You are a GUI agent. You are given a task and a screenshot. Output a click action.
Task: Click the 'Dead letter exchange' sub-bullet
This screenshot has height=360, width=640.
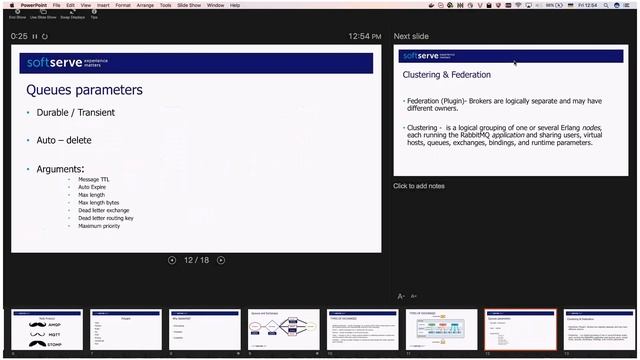[x=104, y=210]
